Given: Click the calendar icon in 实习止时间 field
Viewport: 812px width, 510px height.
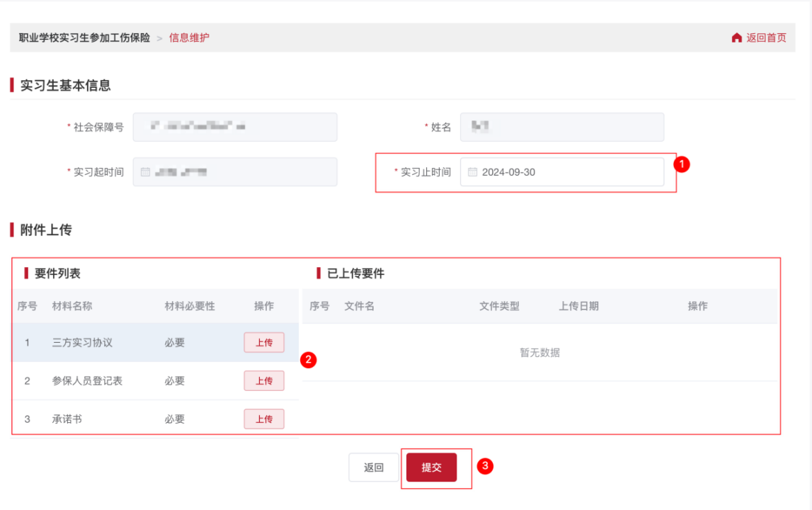Looking at the screenshot, I should 472,172.
